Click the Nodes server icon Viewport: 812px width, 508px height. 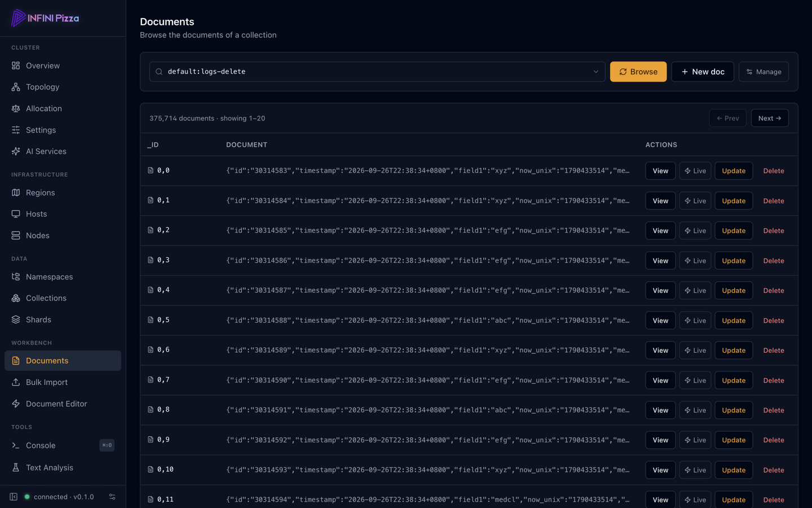pos(16,235)
